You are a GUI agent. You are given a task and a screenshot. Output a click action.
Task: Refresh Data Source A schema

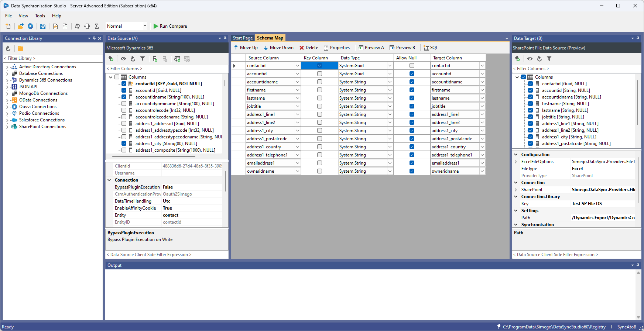133,59
